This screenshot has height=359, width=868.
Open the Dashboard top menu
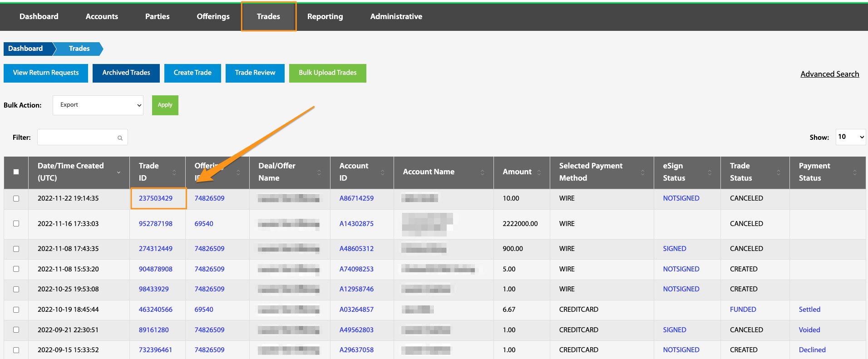click(x=39, y=17)
